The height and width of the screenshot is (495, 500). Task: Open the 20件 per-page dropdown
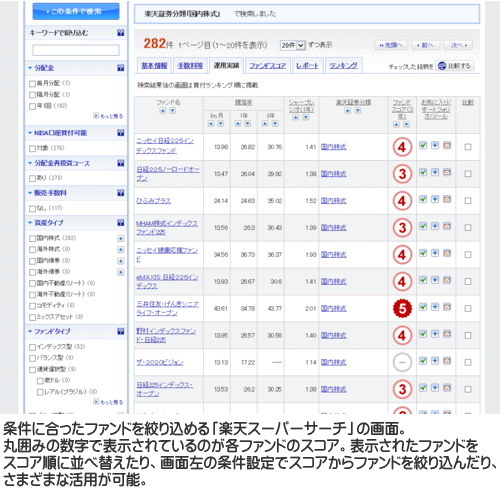pyautogui.click(x=293, y=45)
